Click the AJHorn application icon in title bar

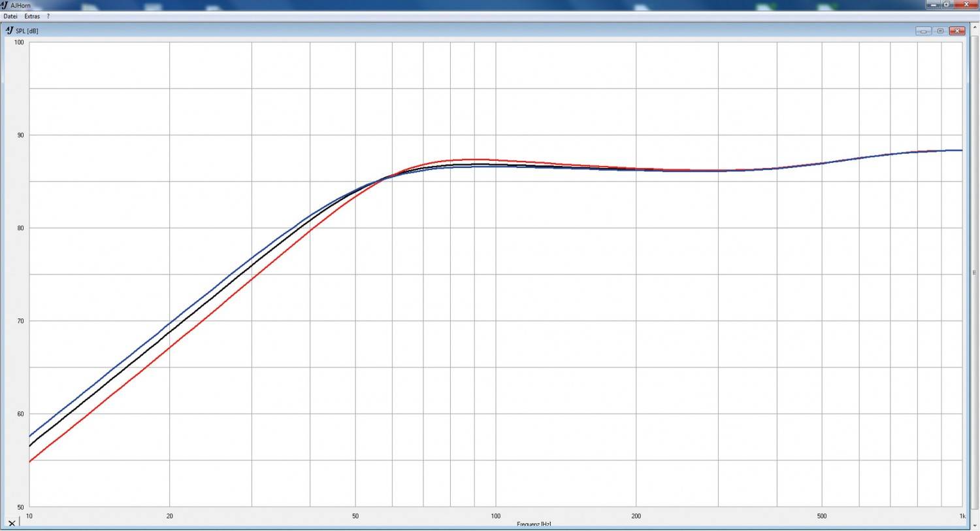[x=4, y=5]
